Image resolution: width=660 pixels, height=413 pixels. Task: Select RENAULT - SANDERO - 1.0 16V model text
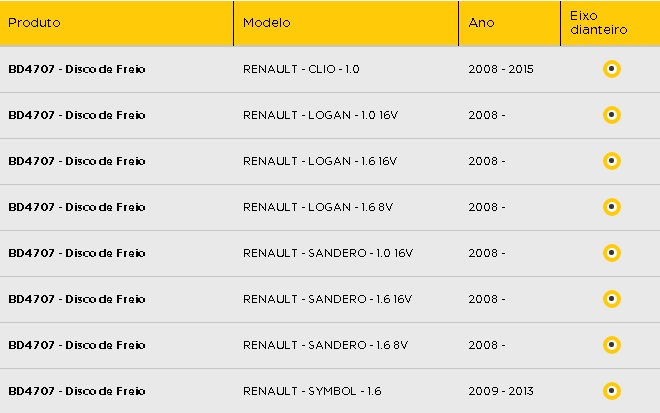point(328,253)
